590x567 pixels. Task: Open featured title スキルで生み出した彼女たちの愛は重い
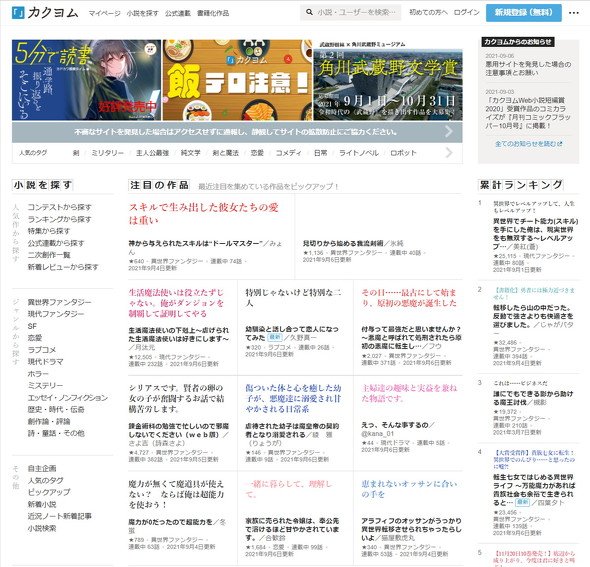(x=204, y=213)
